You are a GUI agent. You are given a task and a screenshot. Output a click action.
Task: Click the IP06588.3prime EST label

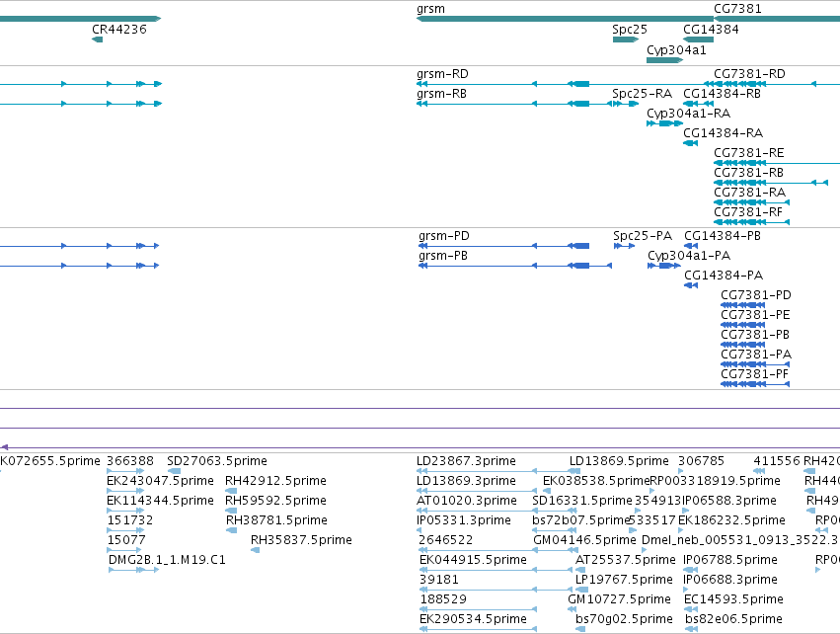click(x=729, y=501)
